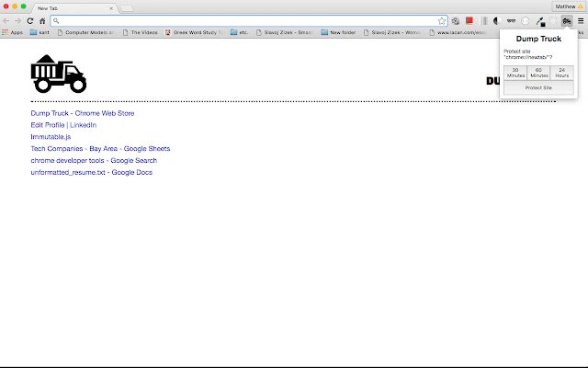Click the Protect Site button

[x=538, y=88]
